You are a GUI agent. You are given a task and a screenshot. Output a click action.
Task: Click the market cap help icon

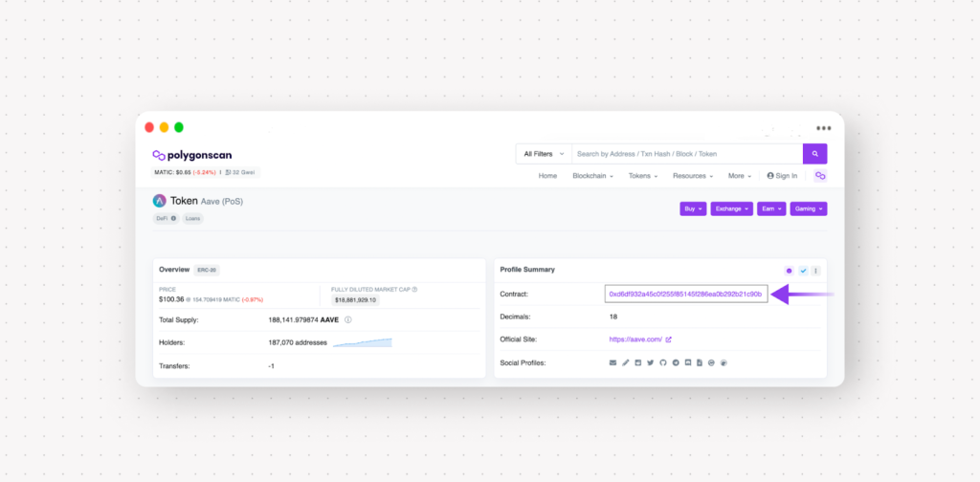point(414,290)
